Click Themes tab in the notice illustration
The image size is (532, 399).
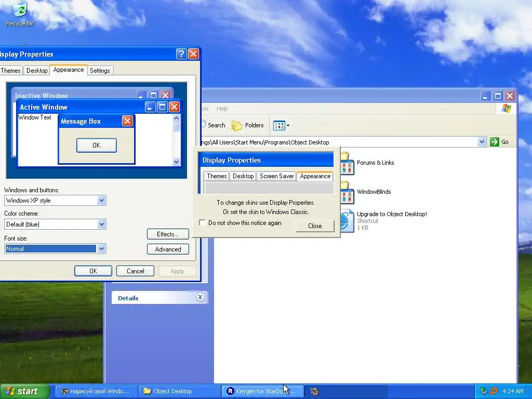[217, 176]
